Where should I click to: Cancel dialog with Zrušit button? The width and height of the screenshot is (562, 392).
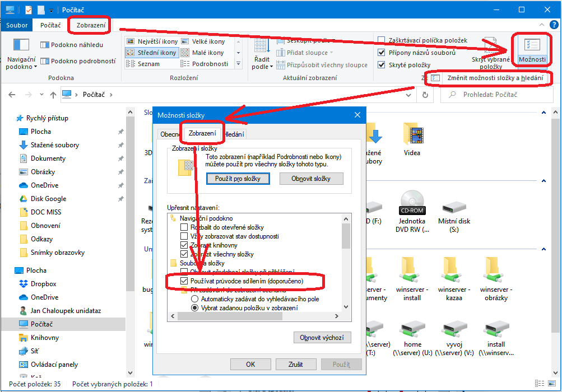pos(296,365)
